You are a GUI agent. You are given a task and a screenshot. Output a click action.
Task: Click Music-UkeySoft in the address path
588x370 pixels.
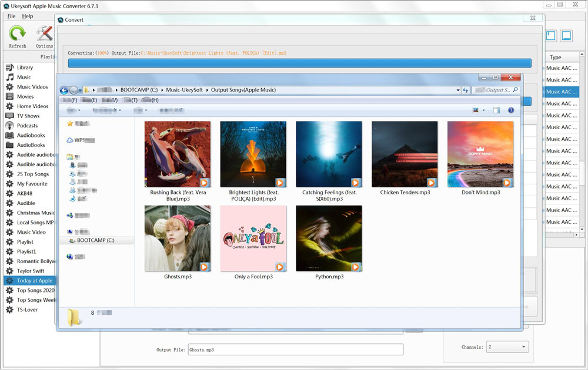[184, 90]
